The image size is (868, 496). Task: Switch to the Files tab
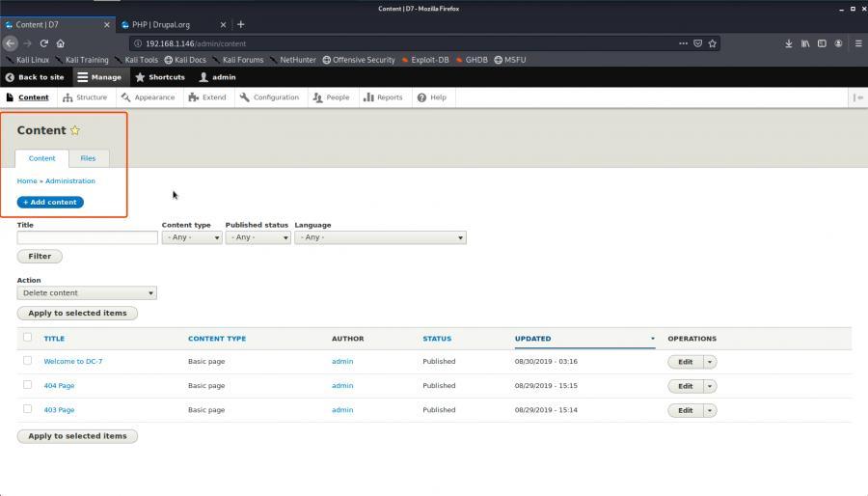pos(88,158)
